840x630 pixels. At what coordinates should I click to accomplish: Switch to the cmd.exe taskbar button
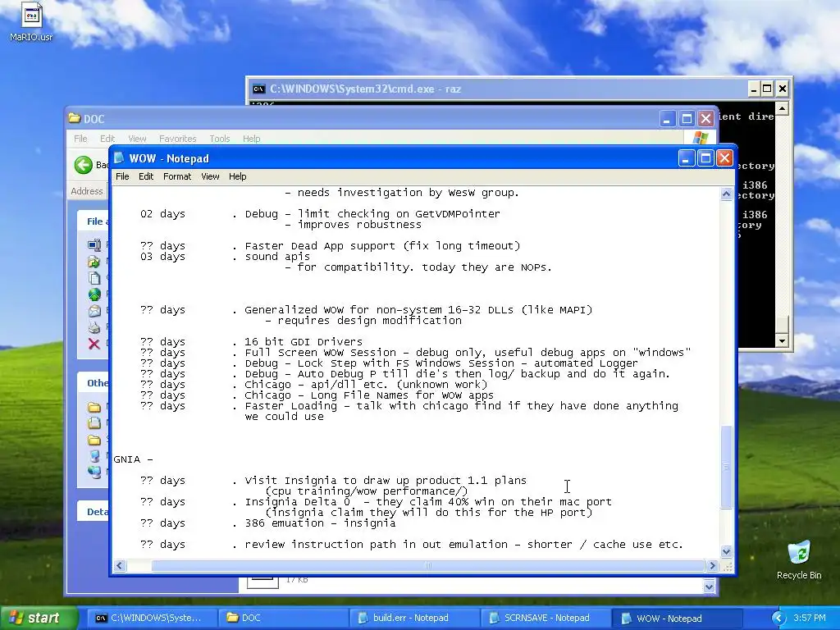pos(151,618)
